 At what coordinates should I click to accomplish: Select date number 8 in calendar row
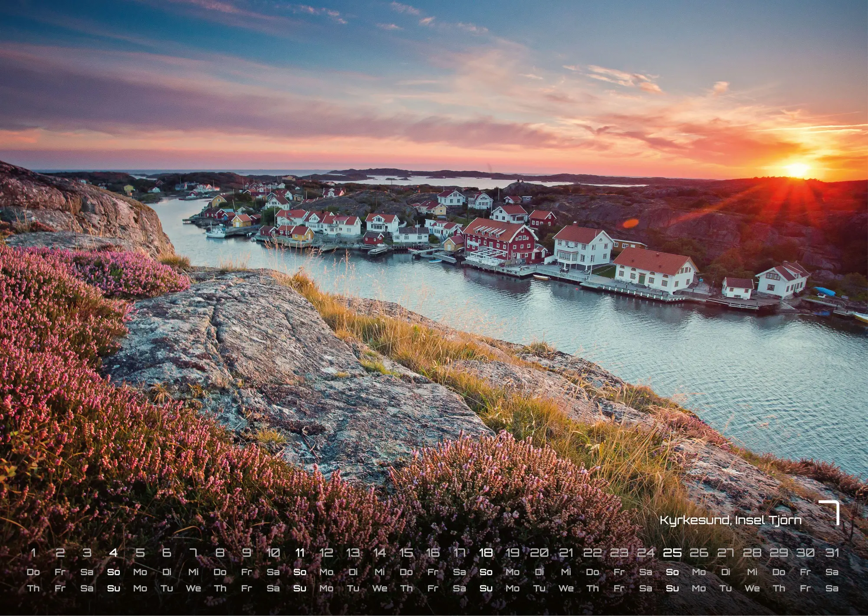coord(220,553)
